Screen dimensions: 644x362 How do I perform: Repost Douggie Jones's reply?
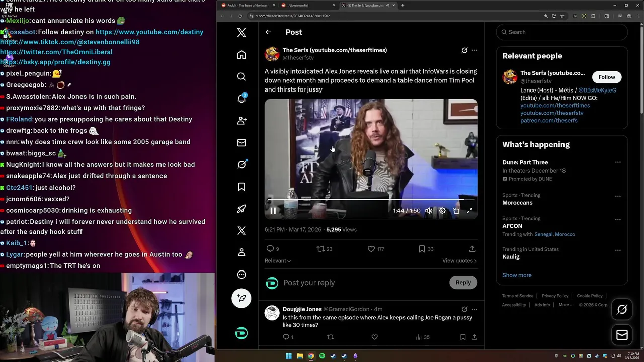[x=331, y=337]
